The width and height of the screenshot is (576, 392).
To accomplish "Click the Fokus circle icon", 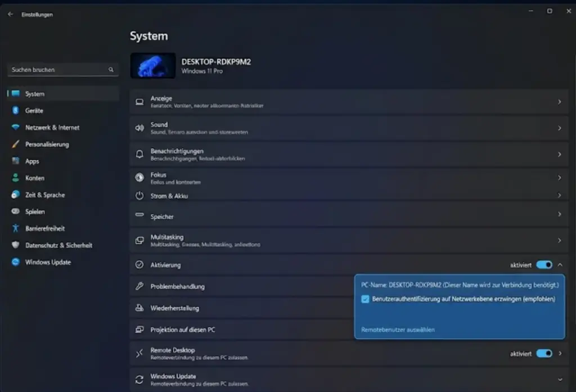I will click(139, 178).
